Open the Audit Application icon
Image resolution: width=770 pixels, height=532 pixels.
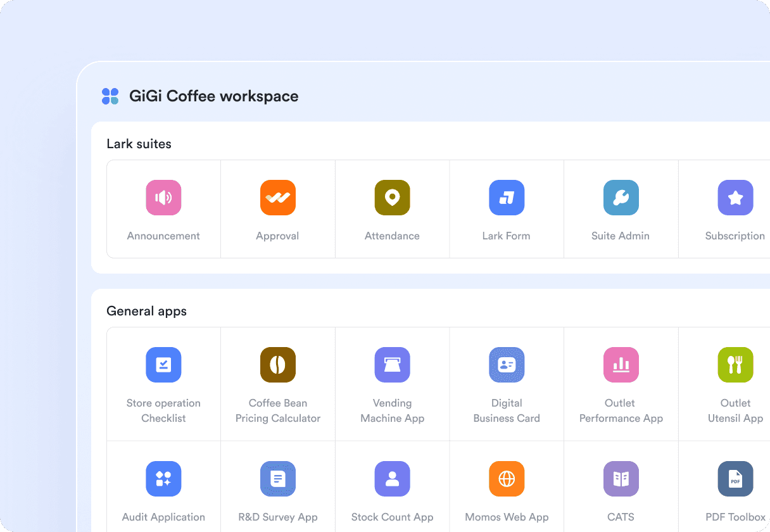point(163,479)
